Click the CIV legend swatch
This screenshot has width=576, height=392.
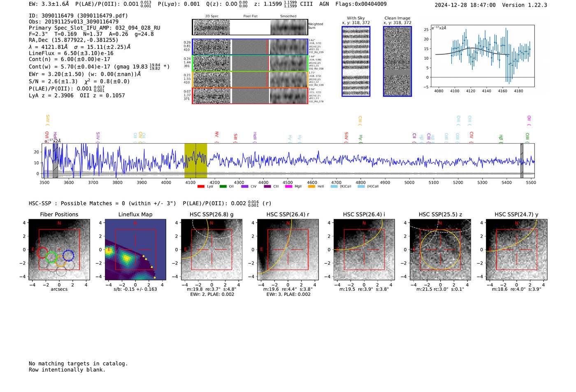(x=245, y=186)
